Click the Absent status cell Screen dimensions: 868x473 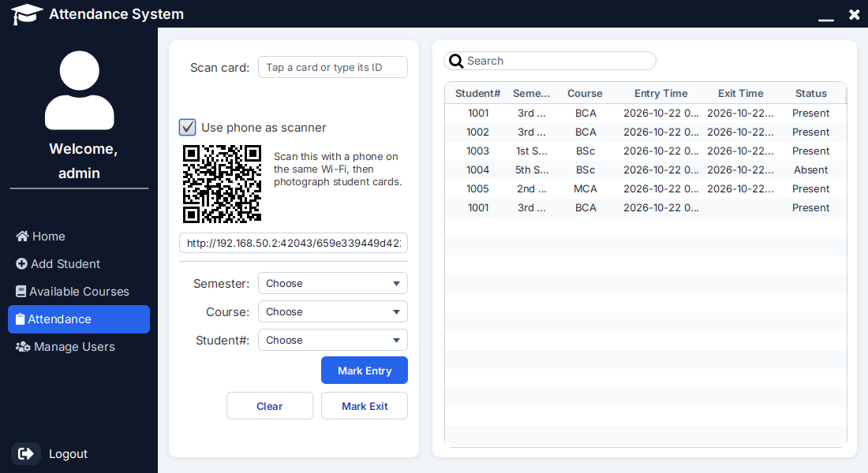(811, 169)
